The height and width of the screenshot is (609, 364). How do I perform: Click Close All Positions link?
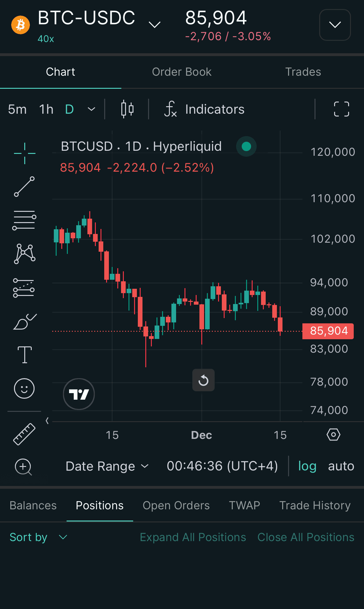[306, 537]
